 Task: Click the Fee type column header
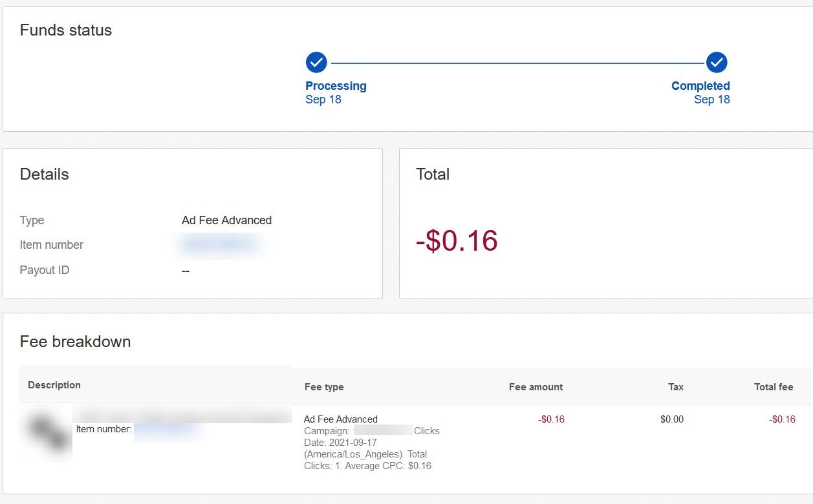[324, 387]
